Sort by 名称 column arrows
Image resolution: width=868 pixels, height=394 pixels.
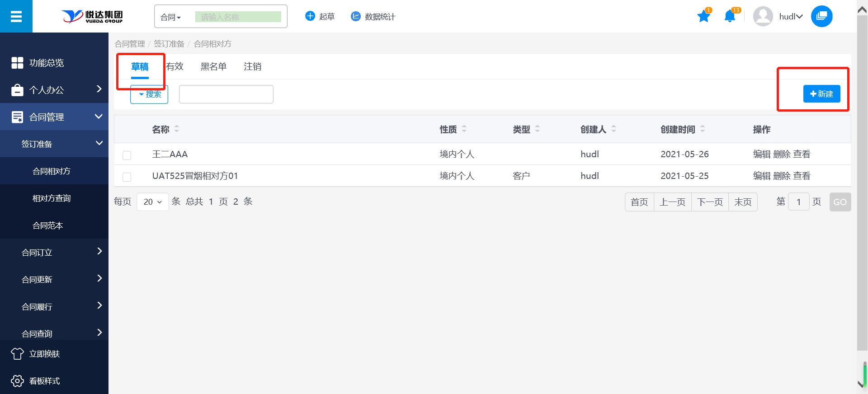point(177,129)
